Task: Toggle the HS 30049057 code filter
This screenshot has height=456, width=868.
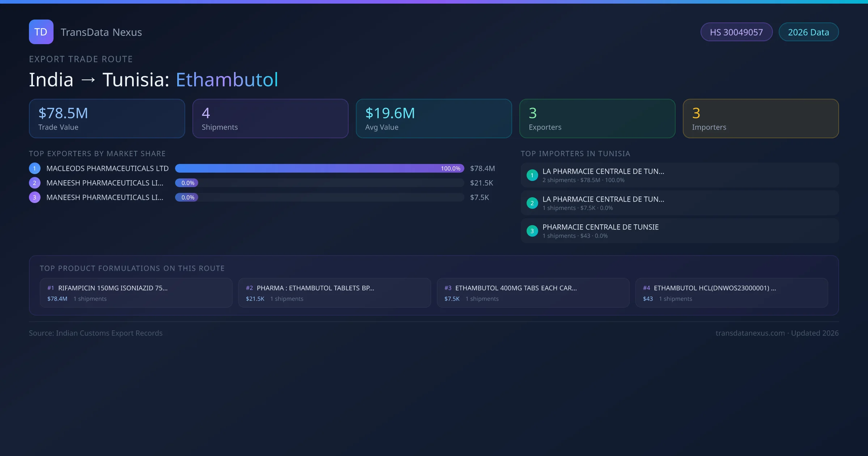Action: click(x=736, y=32)
